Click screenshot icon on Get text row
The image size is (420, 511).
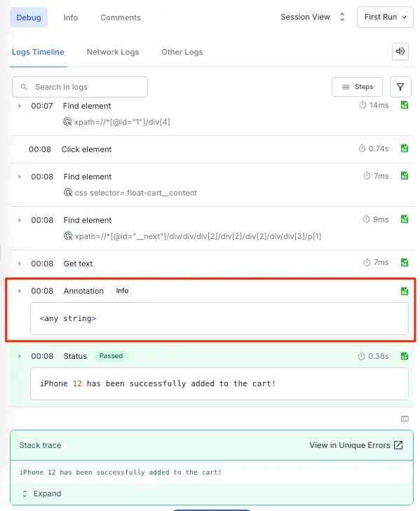405,263
